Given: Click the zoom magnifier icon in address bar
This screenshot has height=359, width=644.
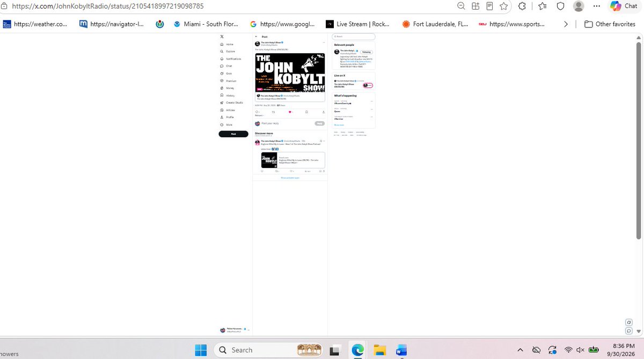Looking at the screenshot, I should coord(461,6).
